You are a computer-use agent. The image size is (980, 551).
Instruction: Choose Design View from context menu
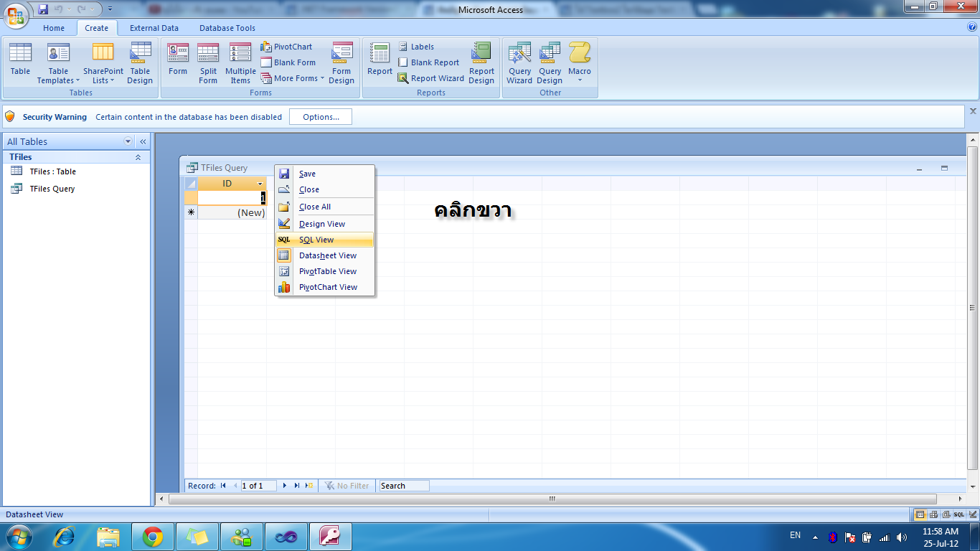(x=324, y=224)
